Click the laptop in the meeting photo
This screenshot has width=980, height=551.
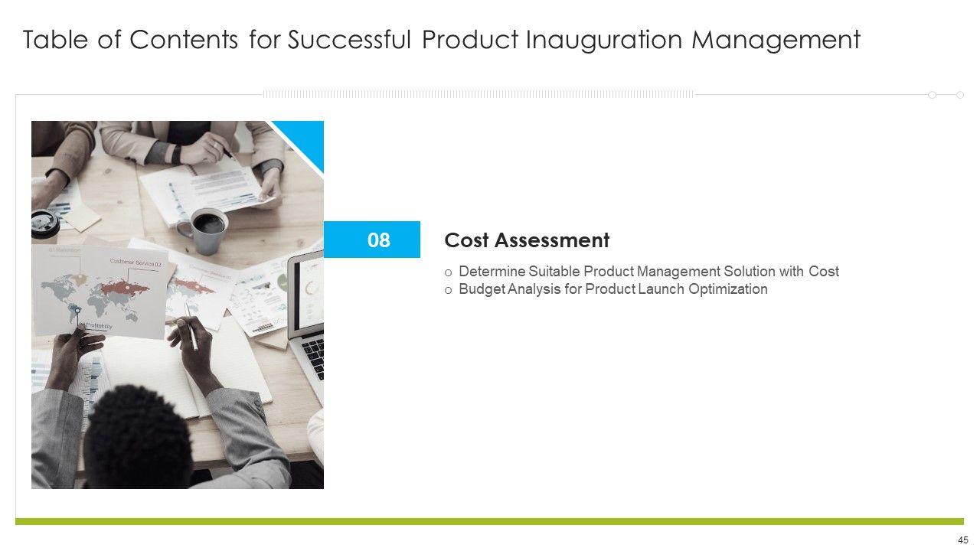(308, 306)
